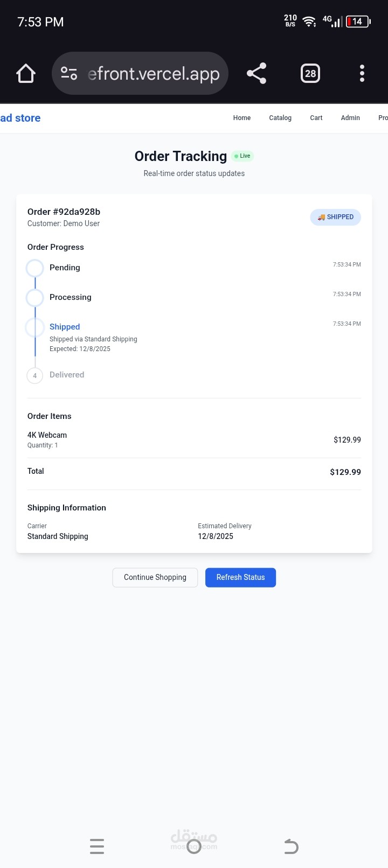Tap the Android recent apps icon
388x868 pixels.
tap(97, 846)
